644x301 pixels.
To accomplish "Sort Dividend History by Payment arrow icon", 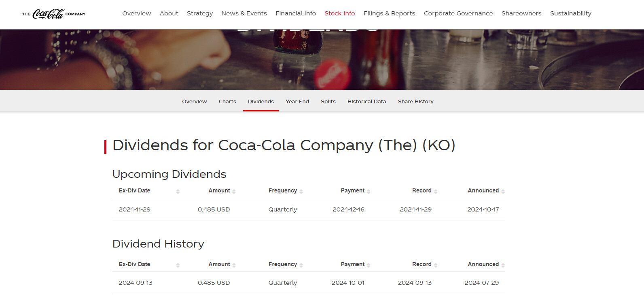I will tap(369, 265).
